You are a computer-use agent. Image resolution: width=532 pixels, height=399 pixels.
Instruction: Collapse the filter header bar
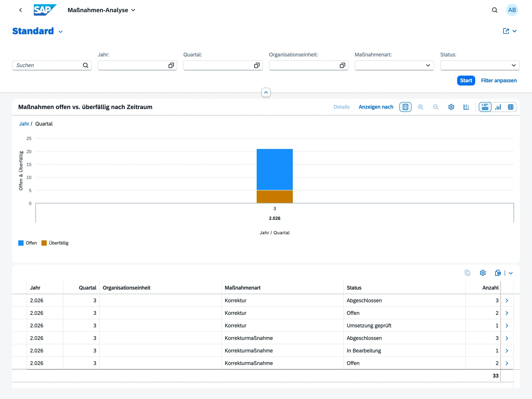(x=266, y=92)
